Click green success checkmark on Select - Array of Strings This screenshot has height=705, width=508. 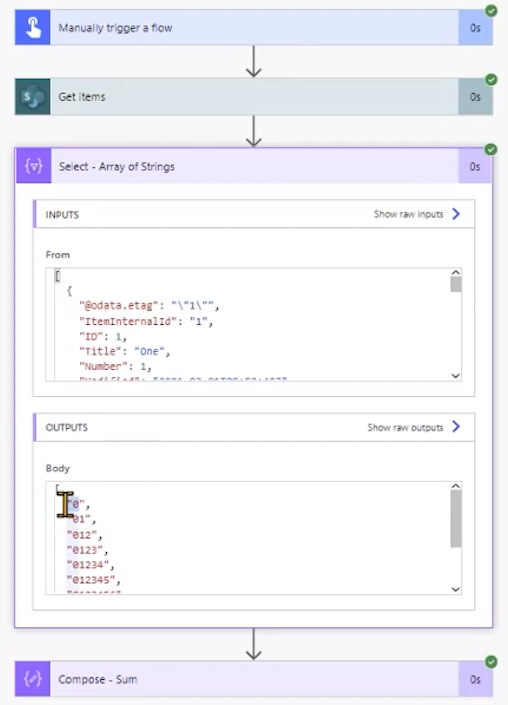point(491,149)
